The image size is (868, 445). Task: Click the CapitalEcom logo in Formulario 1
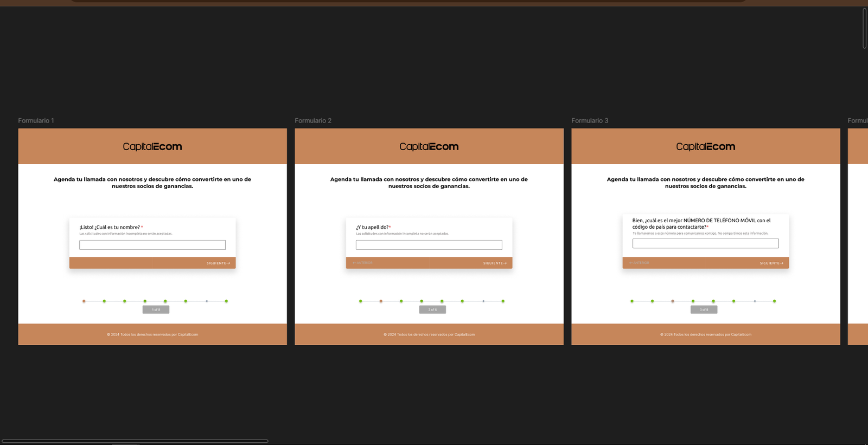tap(152, 146)
